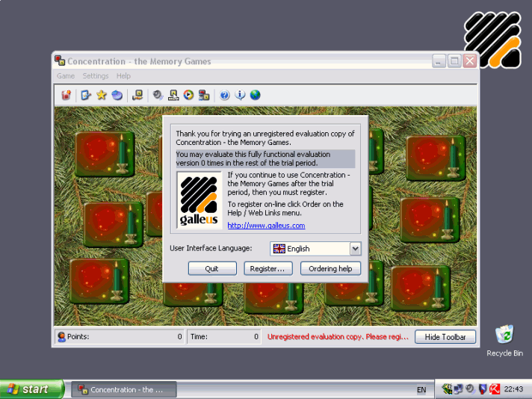Click the red new game toolbar icon
This screenshot has height=399, width=532.
(x=66, y=95)
